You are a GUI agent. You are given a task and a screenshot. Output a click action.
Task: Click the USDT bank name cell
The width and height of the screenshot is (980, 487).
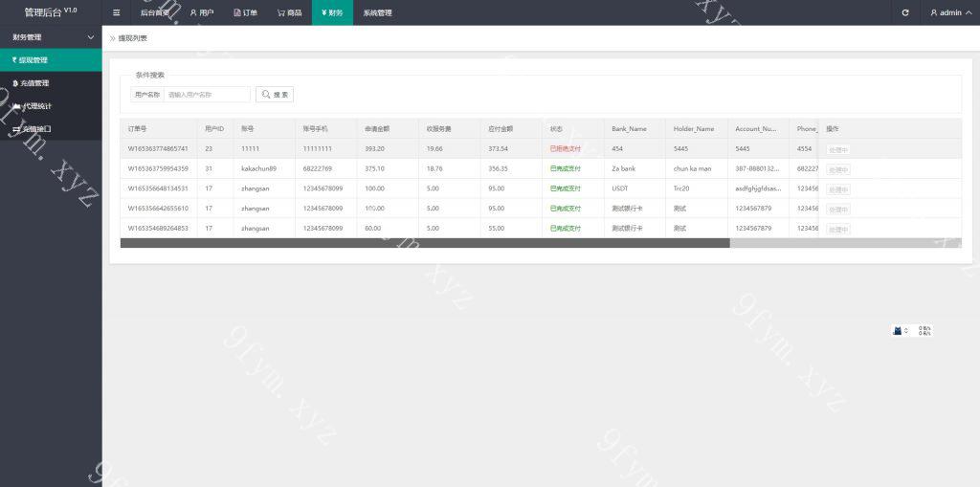(620, 188)
